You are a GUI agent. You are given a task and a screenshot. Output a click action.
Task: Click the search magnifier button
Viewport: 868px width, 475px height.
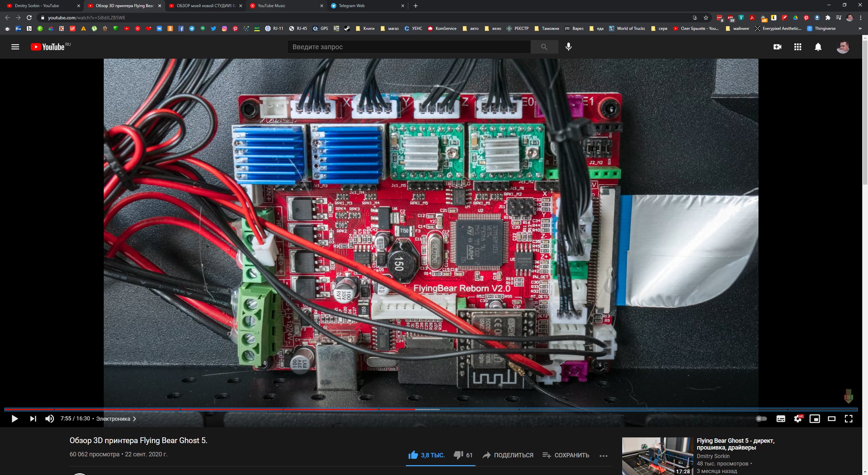(544, 47)
